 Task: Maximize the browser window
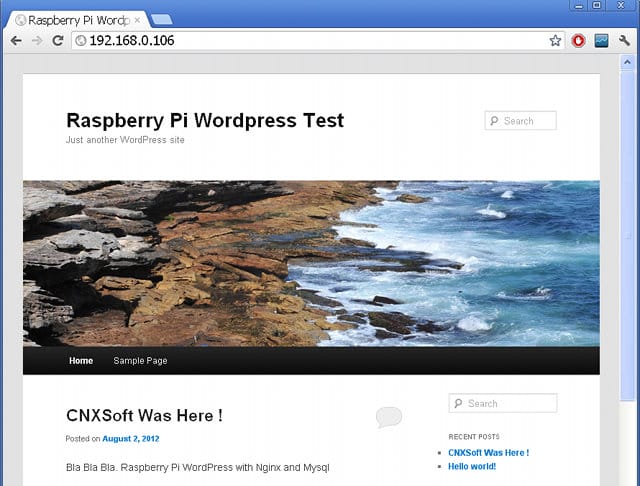pos(596,5)
